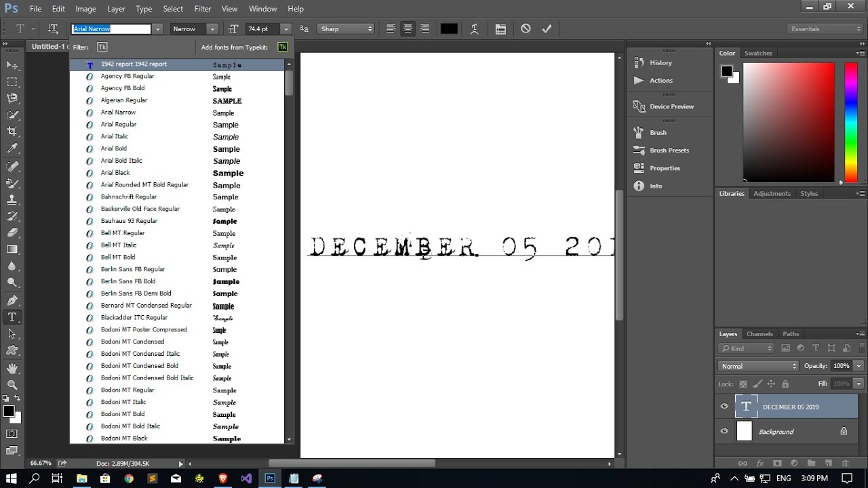This screenshot has width=868, height=488.
Task: Open the font family dropdown arrow
Action: click(158, 29)
